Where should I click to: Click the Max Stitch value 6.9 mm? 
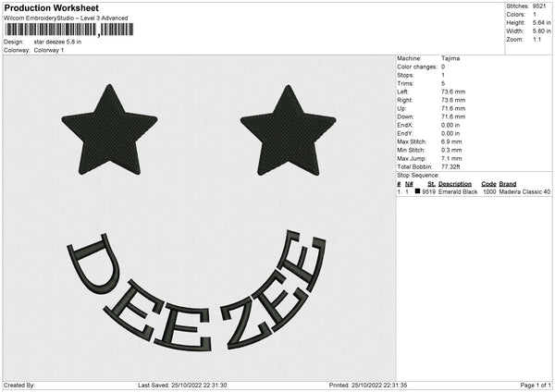pyautogui.click(x=451, y=141)
